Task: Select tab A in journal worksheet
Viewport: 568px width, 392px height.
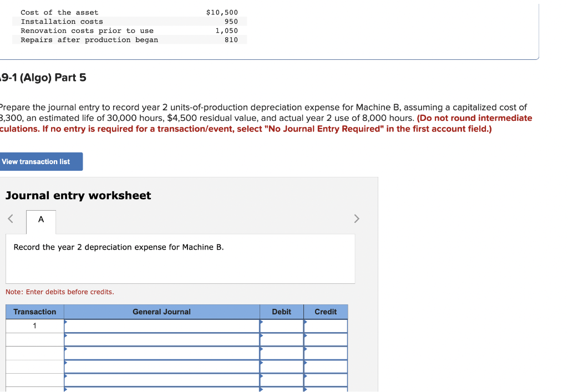Action: [41, 222]
